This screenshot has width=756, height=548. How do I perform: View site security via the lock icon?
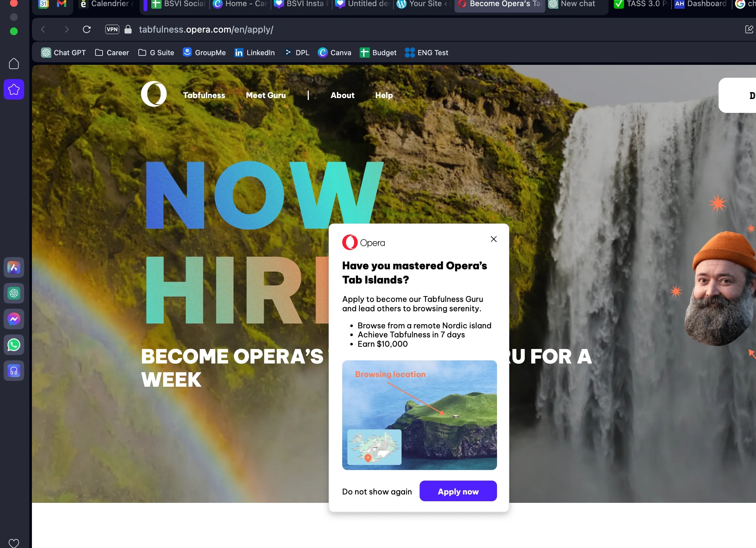128,29
